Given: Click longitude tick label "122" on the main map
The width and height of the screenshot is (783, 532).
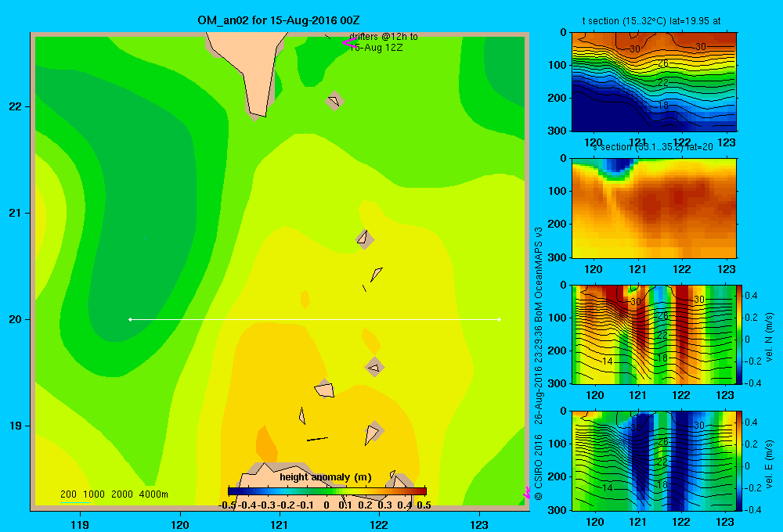Looking at the screenshot, I should pos(379,524).
